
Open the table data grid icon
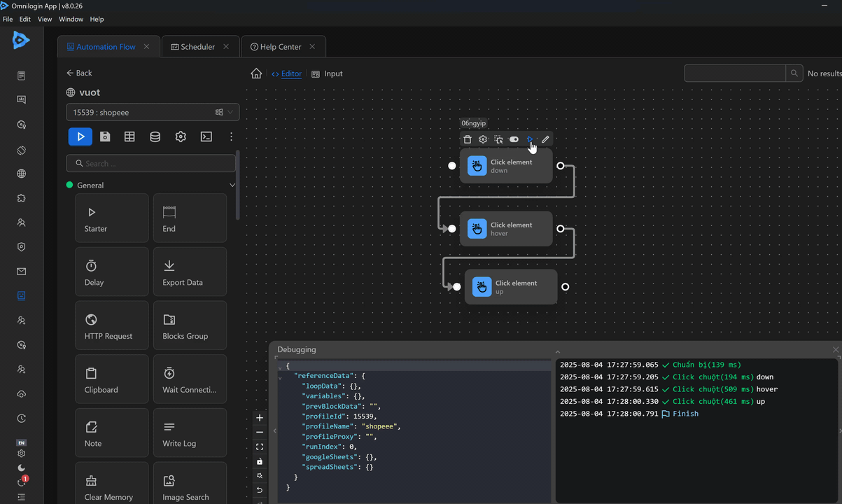129,136
